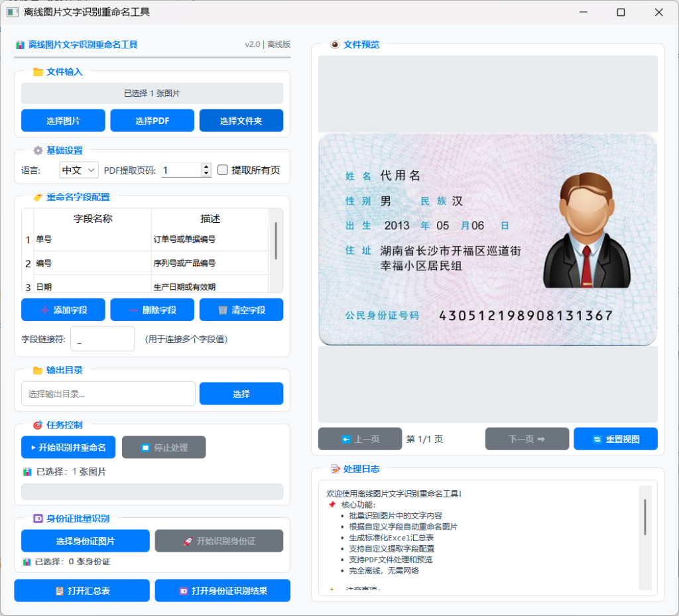Click the left arrow icon on 上一页
This screenshot has width=679, height=616.
click(346, 440)
